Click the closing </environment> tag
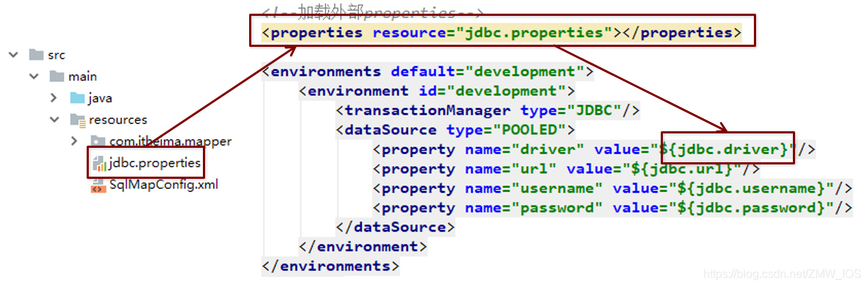The width and height of the screenshot is (868, 287). (363, 247)
